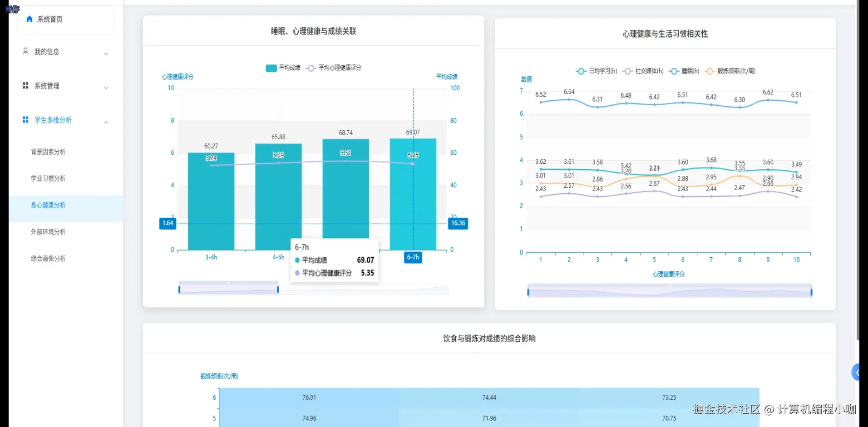Click the heatmap cell 74.44
868x427 pixels.
(x=489, y=398)
